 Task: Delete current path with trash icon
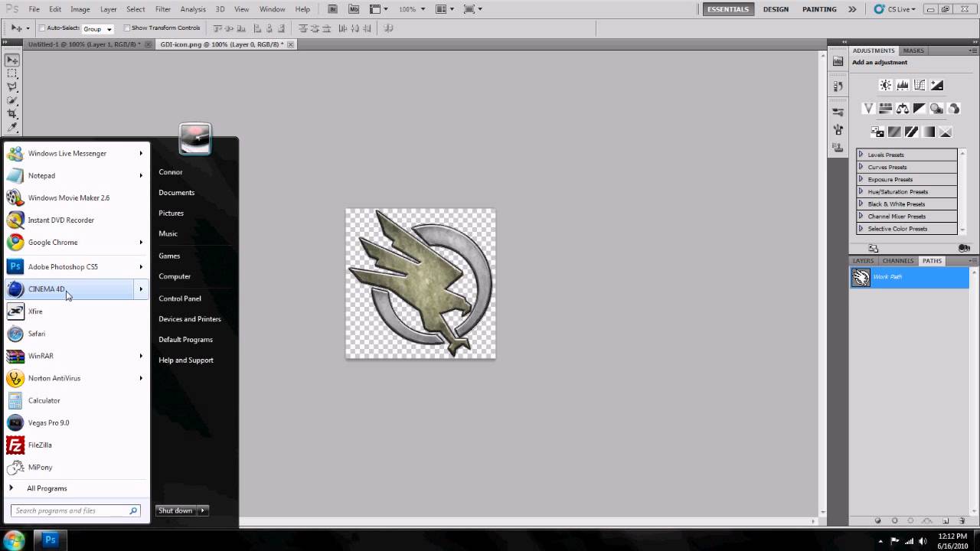[x=962, y=520]
